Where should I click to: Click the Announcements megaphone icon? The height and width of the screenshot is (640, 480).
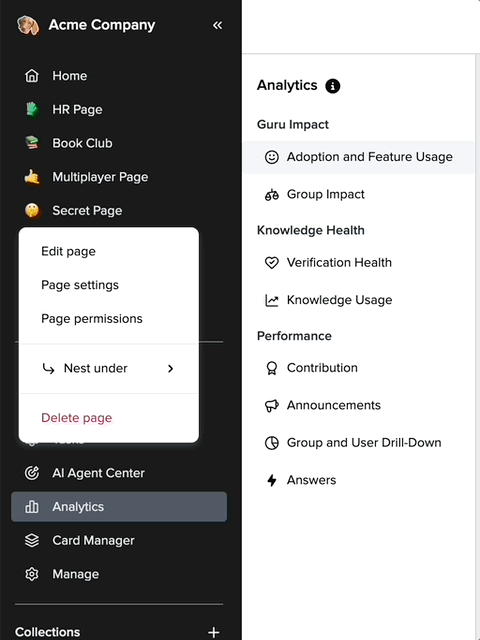pyautogui.click(x=272, y=405)
